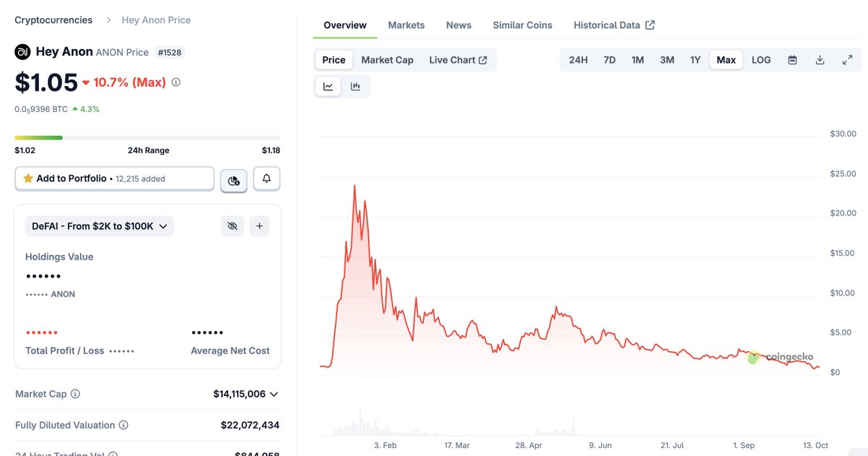Toggle LOG scale on chart

(761, 60)
